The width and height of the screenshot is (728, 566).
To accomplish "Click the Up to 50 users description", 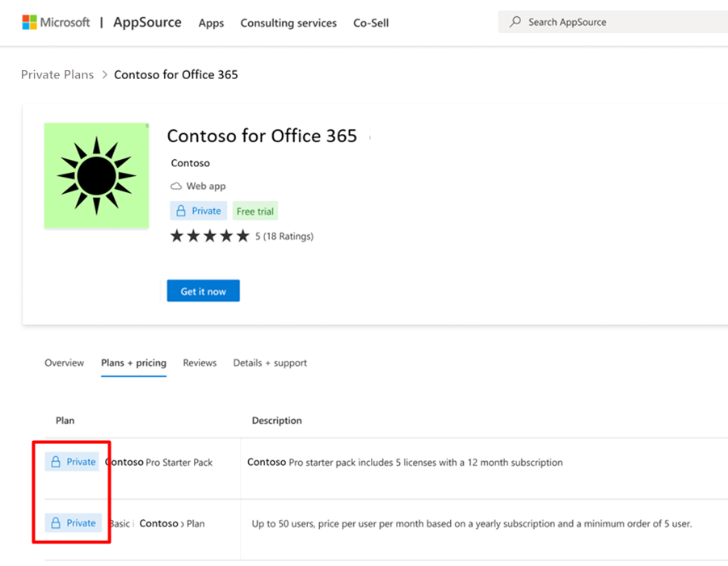I will [x=472, y=524].
